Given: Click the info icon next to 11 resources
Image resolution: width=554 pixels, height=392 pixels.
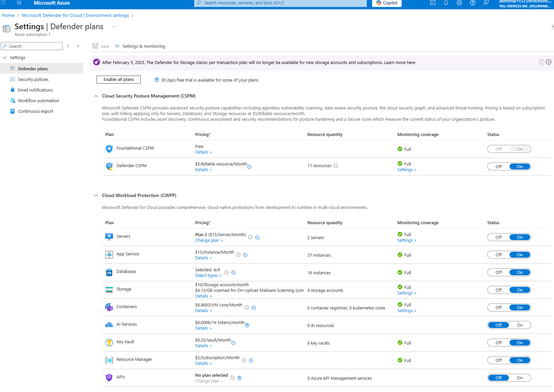Looking at the screenshot, I should 336,166.
